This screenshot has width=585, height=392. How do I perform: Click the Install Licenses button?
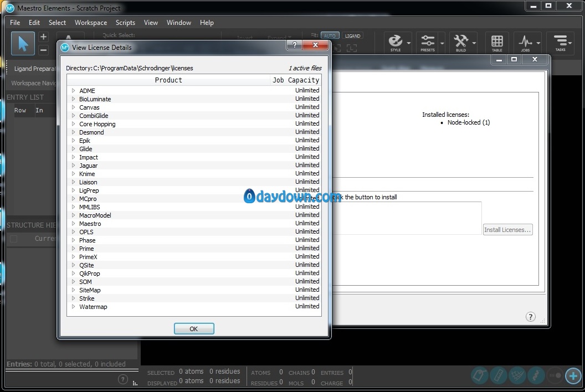click(x=507, y=230)
